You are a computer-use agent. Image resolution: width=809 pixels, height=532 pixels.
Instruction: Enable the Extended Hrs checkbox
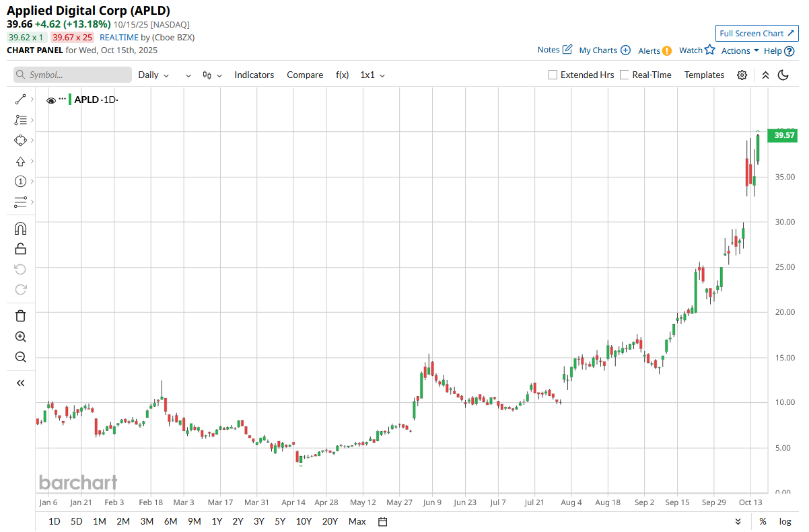553,75
